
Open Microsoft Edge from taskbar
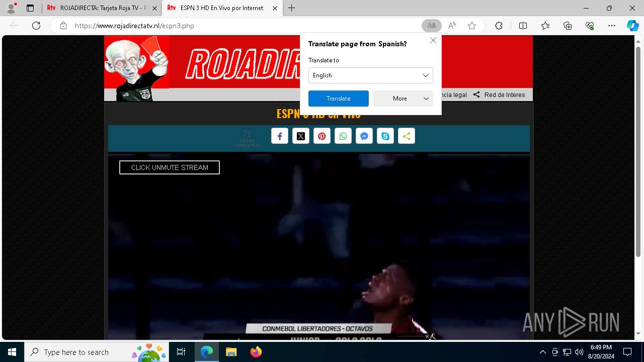pos(207,352)
